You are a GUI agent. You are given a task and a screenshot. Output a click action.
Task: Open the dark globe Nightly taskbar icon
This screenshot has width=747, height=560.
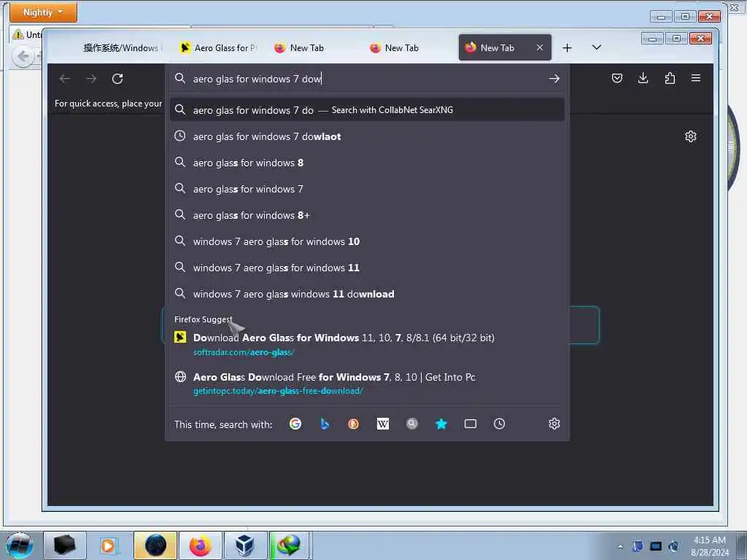[x=155, y=545]
